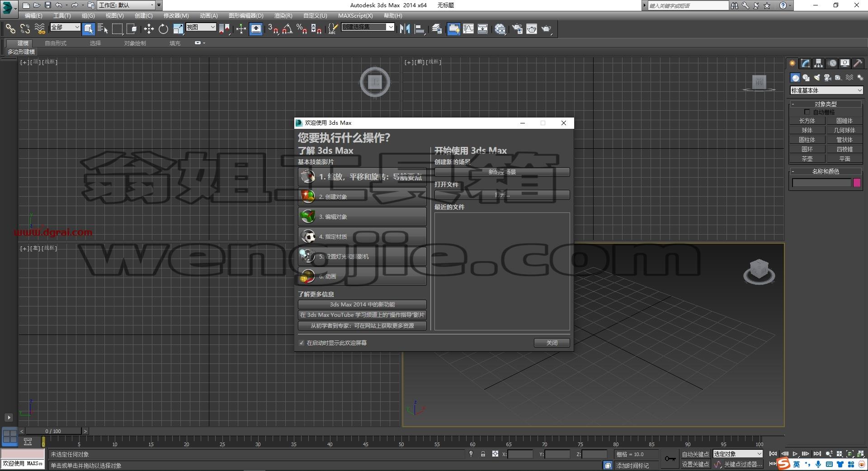Toggle Spinner Snap icon
This screenshot has height=471, width=868.
(x=316, y=29)
